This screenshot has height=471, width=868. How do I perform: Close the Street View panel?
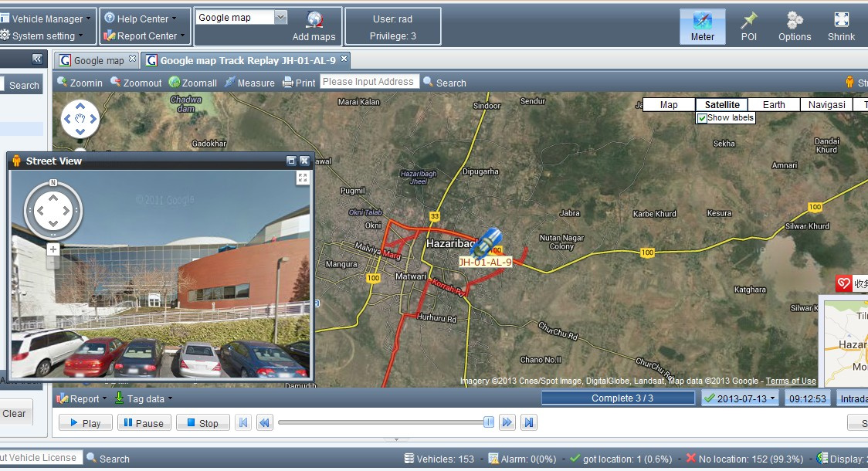(x=304, y=161)
